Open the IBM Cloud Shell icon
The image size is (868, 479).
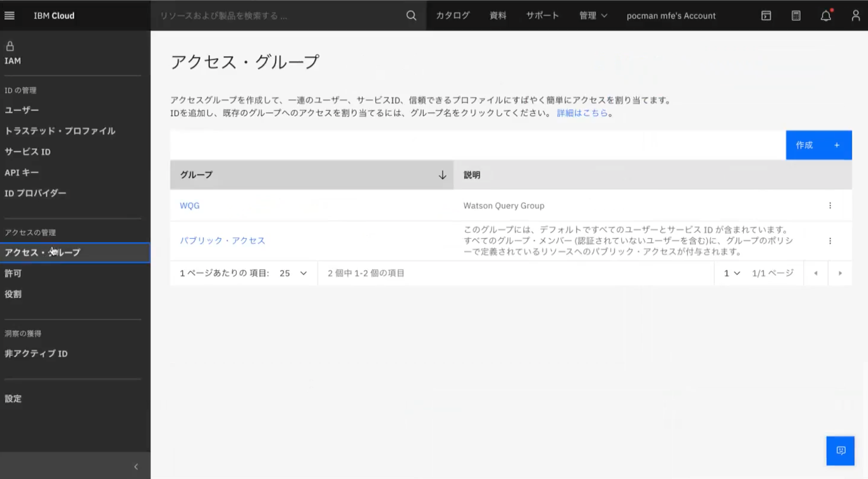click(x=766, y=16)
